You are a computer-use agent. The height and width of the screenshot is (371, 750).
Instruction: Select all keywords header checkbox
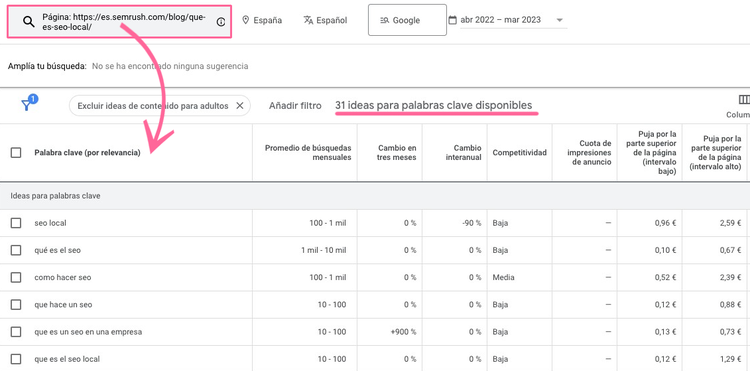[16, 153]
